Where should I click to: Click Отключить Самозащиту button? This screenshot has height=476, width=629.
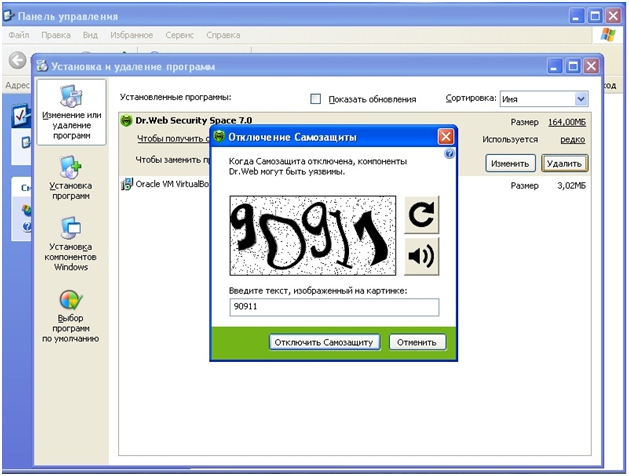(x=324, y=342)
